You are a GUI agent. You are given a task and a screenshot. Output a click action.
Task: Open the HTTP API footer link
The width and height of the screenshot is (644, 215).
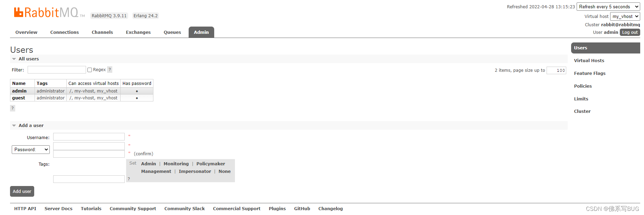tap(25, 208)
